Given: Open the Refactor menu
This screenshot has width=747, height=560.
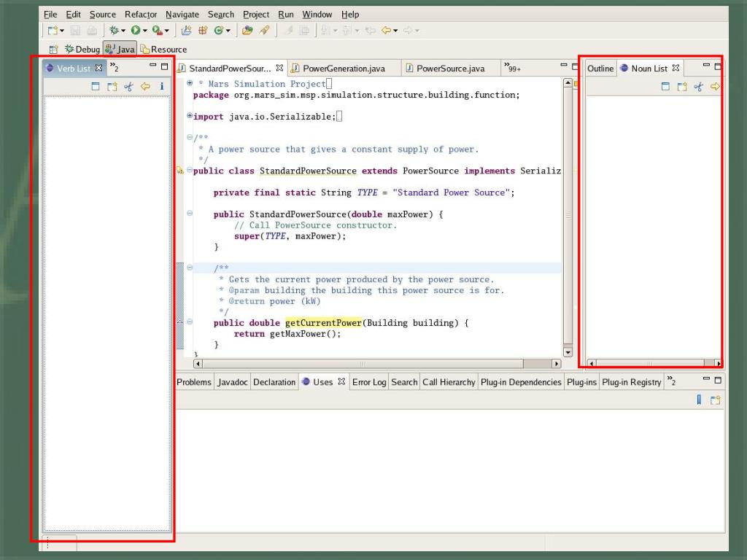Looking at the screenshot, I should coord(140,15).
